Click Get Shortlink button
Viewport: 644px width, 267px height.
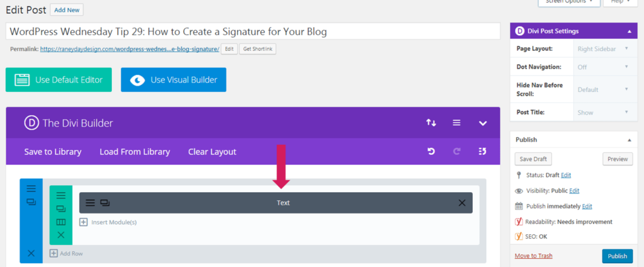(258, 49)
